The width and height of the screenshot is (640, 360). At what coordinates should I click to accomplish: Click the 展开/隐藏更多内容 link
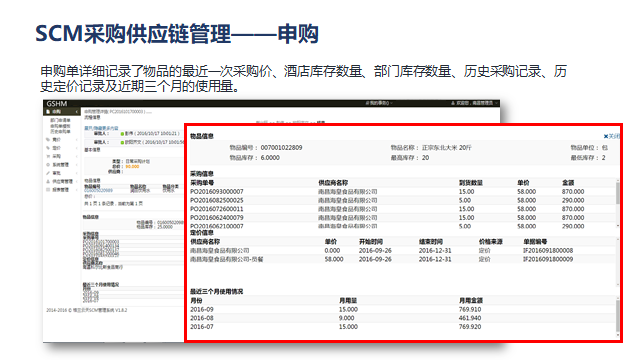pos(101,128)
